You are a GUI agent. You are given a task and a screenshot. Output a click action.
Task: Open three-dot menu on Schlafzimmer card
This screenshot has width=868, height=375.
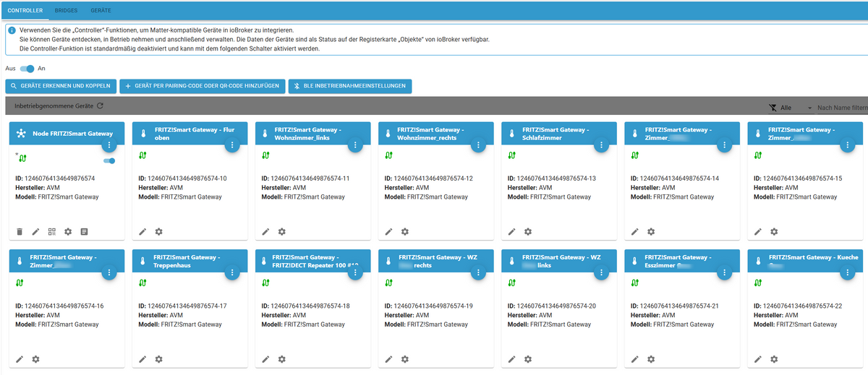[600, 145]
